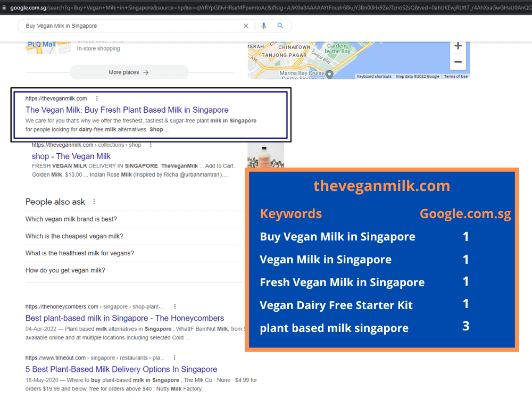Click Map data ©2022 Google text
532x399 pixels.
[x=418, y=77]
